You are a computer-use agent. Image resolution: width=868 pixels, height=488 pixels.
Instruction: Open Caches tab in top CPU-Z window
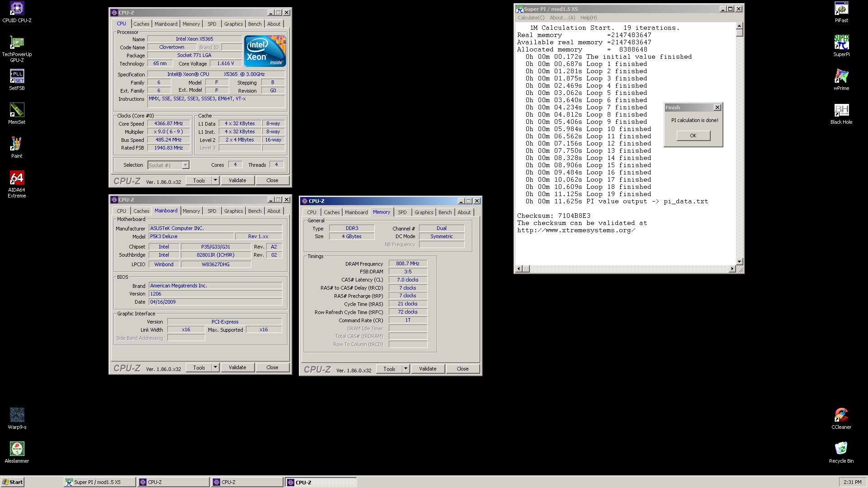[141, 24]
